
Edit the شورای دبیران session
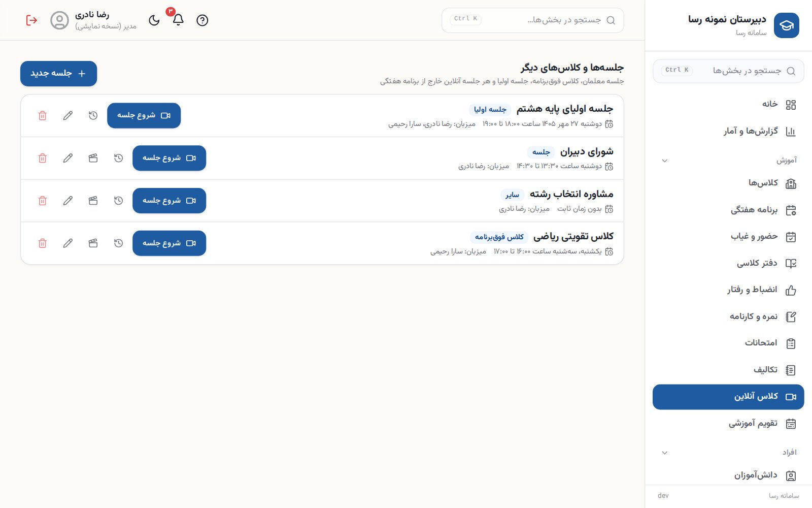(x=68, y=158)
